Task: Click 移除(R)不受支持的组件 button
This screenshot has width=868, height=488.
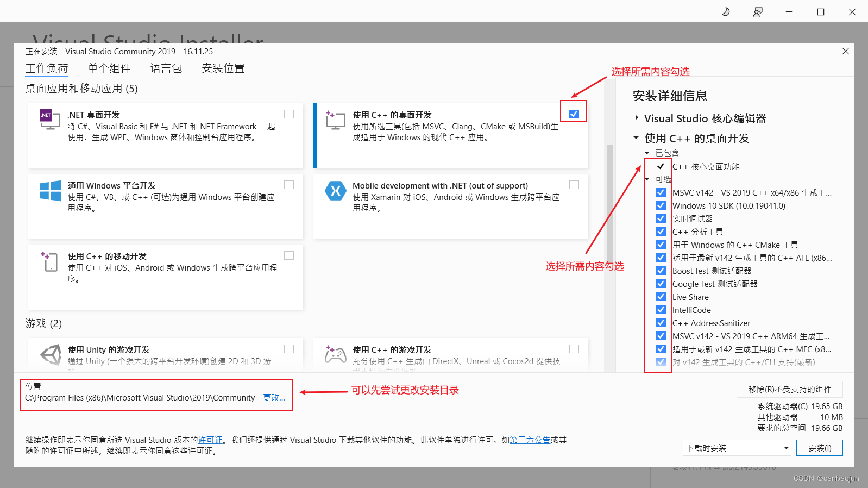Action: (790, 389)
